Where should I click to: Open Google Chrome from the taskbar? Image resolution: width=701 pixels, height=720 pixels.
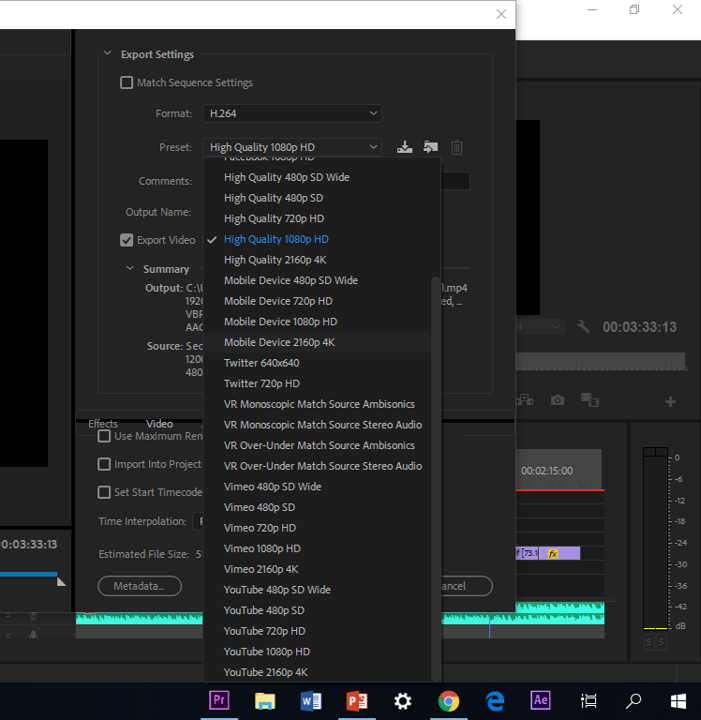(x=449, y=701)
